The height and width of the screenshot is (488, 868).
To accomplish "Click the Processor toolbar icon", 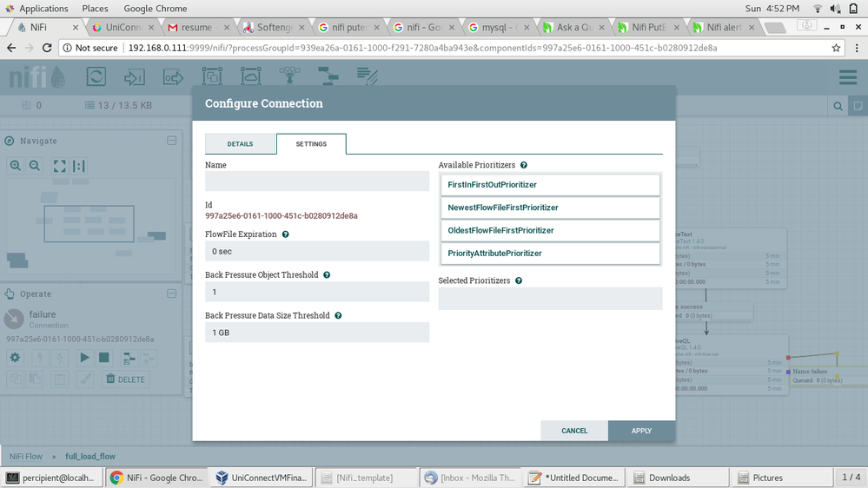I will pos(96,76).
